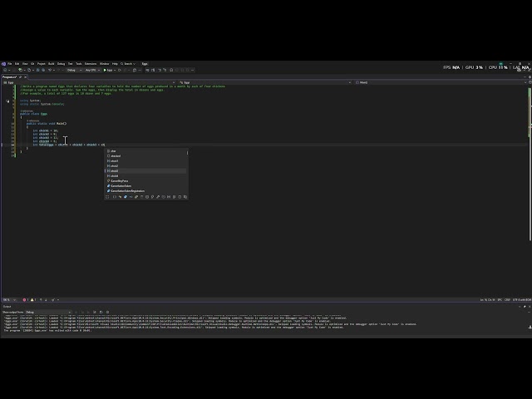
Task: Close the Output panel
Action: point(530,307)
